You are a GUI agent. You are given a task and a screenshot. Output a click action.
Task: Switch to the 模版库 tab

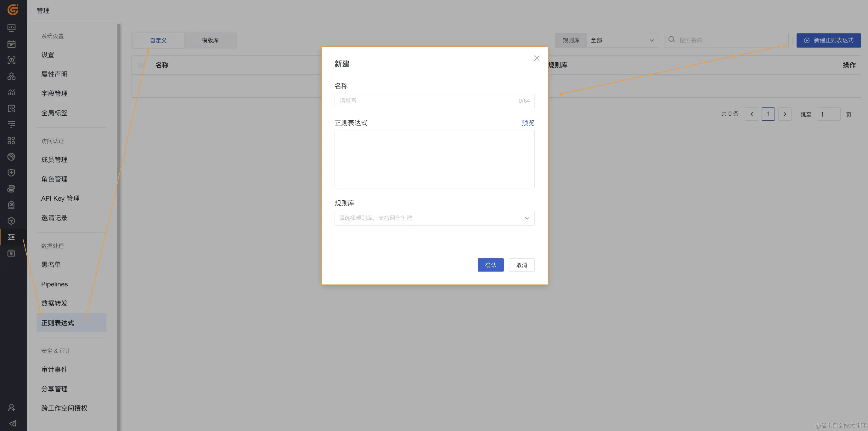pos(210,40)
